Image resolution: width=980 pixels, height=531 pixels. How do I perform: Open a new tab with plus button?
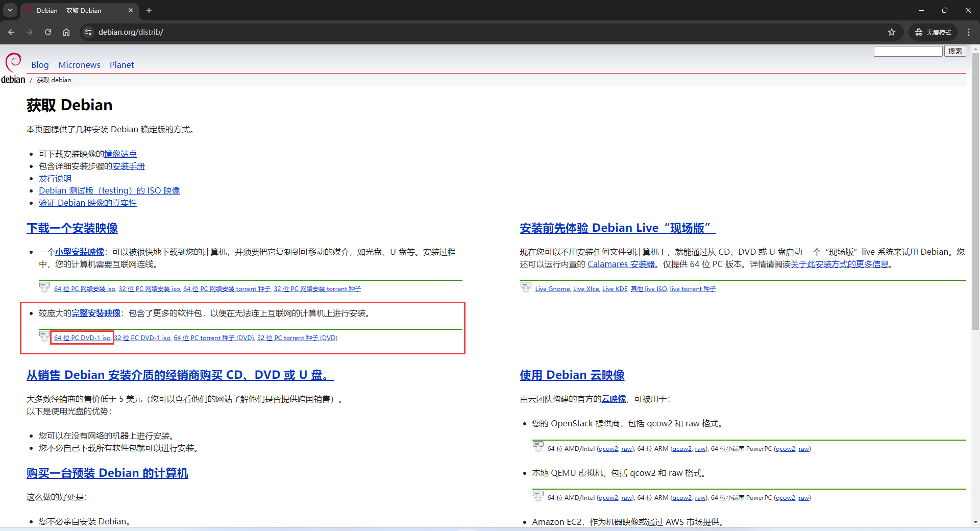click(x=149, y=10)
